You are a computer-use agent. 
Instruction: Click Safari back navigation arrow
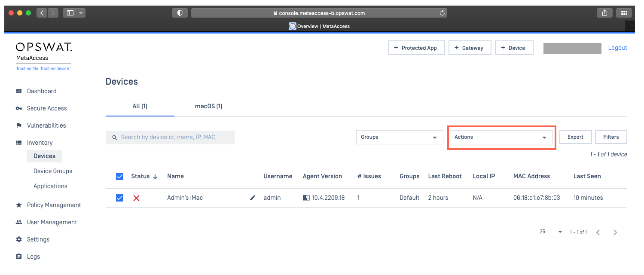click(42, 13)
